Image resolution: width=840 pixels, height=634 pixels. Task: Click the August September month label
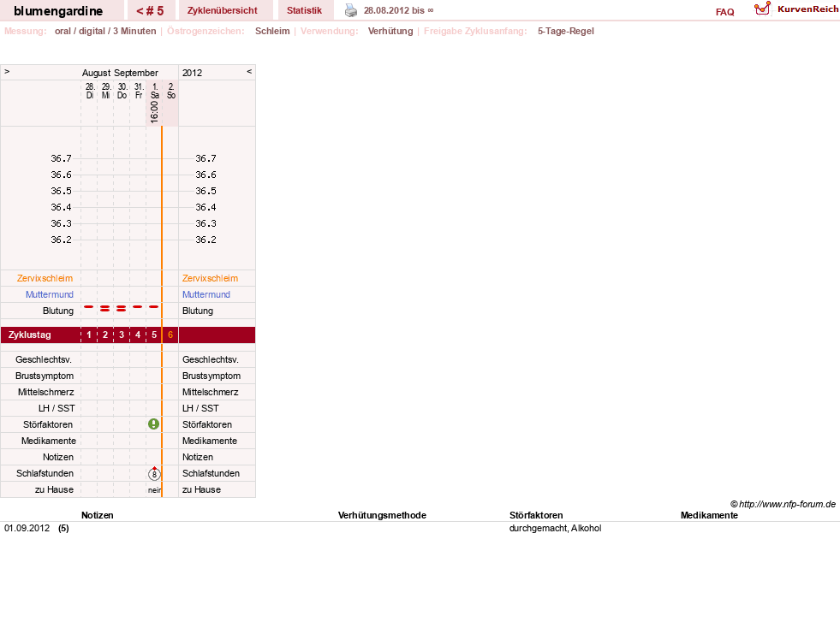[120, 73]
